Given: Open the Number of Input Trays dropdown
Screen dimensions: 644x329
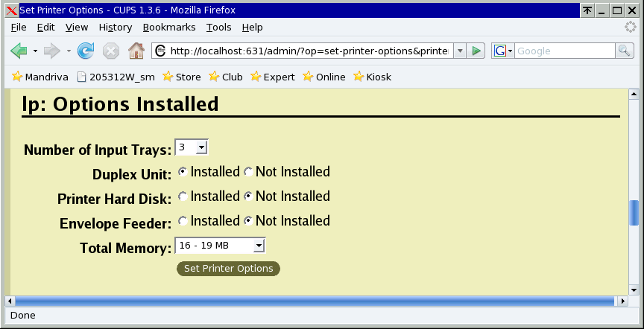Looking at the screenshot, I should click(192, 147).
